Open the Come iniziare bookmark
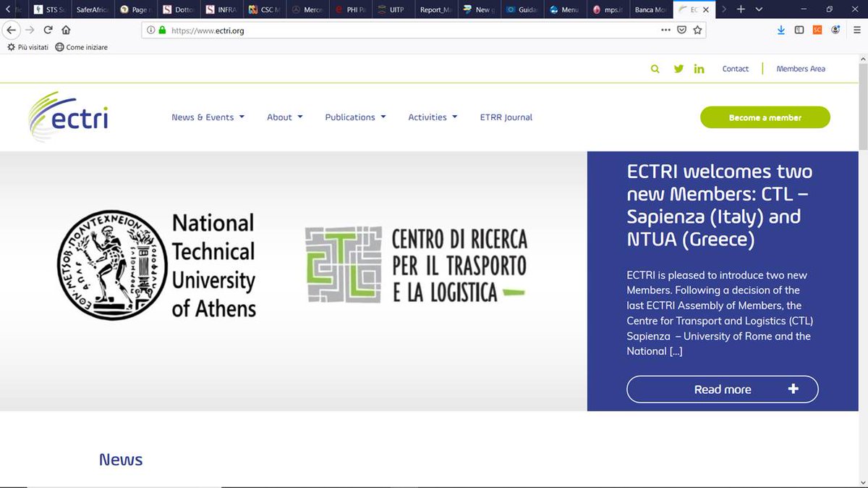868x488 pixels. click(x=81, y=47)
